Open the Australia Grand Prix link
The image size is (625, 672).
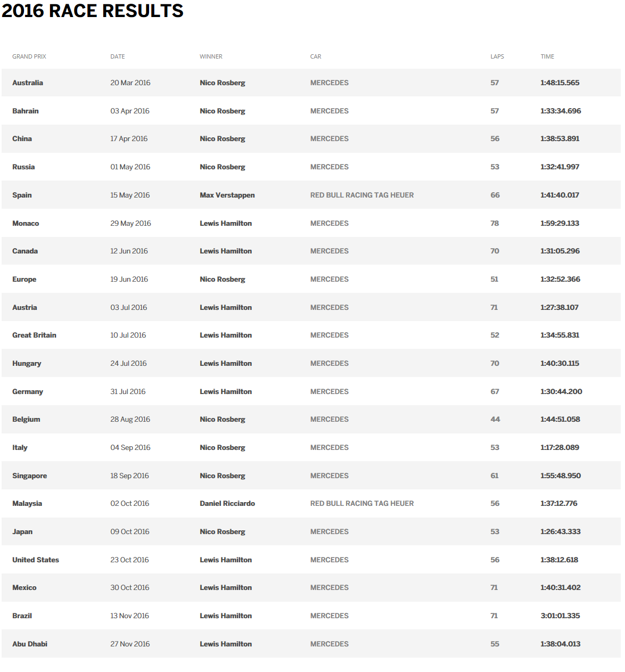point(28,83)
